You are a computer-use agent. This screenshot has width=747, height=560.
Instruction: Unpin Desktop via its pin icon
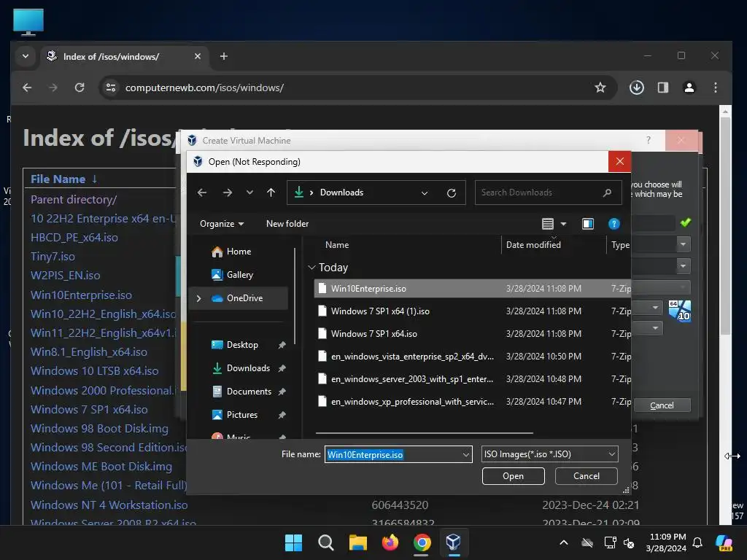[282, 345]
